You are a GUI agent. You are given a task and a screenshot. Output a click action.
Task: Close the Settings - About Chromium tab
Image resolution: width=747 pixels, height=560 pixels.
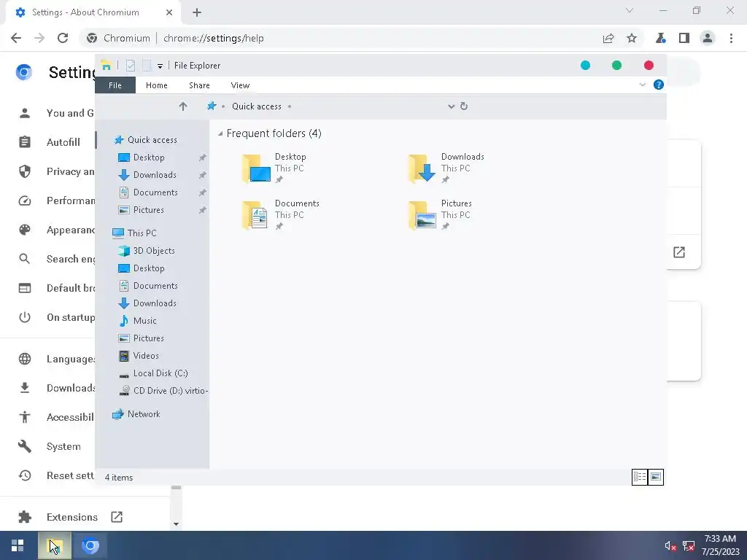(x=169, y=12)
